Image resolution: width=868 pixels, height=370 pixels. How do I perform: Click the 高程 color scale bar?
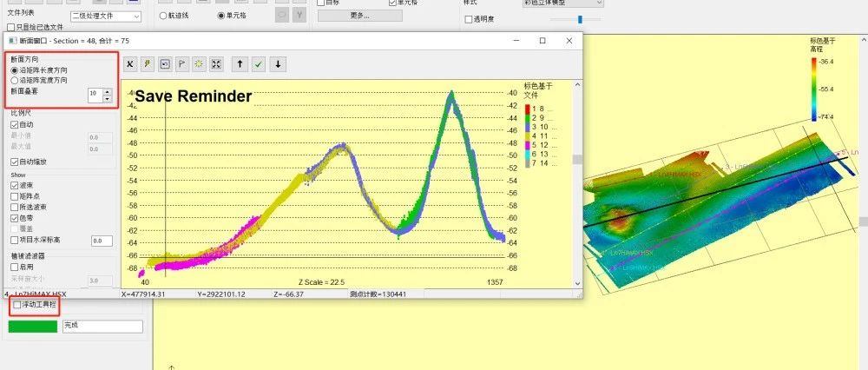tap(814, 89)
